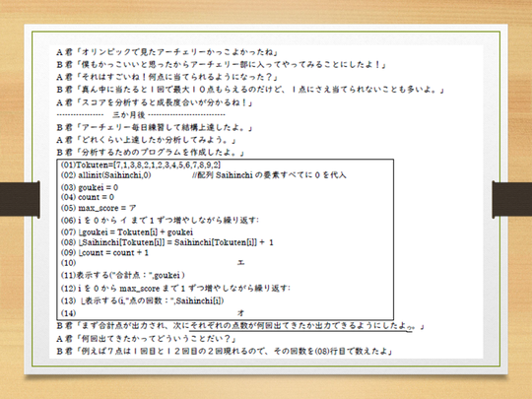Click the first line about オリンピック アーチェリー
The image size is (532, 399).
(166, 52)
